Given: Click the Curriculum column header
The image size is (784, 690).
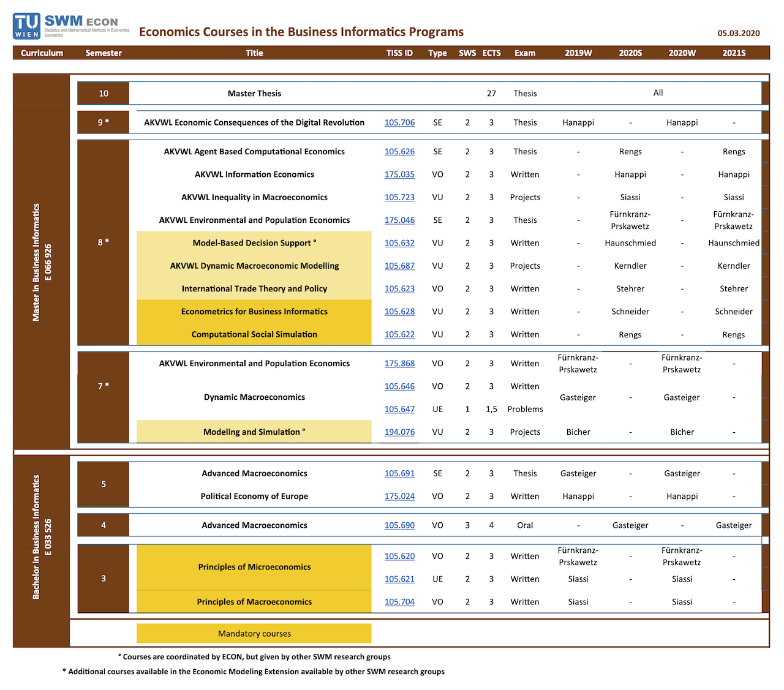Looking at the screenshot, I should coord(42,53).
